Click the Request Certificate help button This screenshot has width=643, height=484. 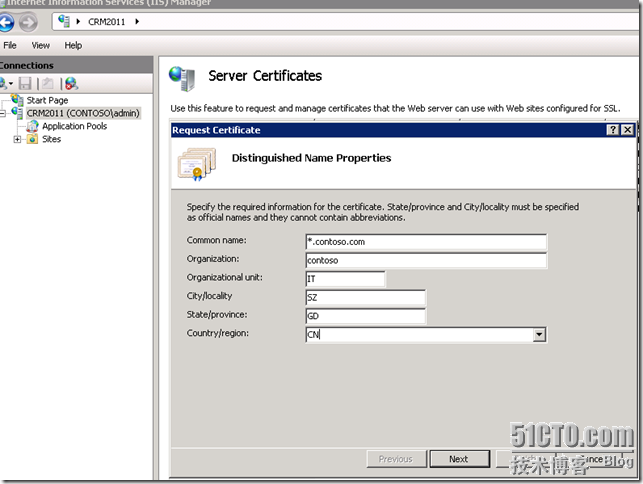612,130
